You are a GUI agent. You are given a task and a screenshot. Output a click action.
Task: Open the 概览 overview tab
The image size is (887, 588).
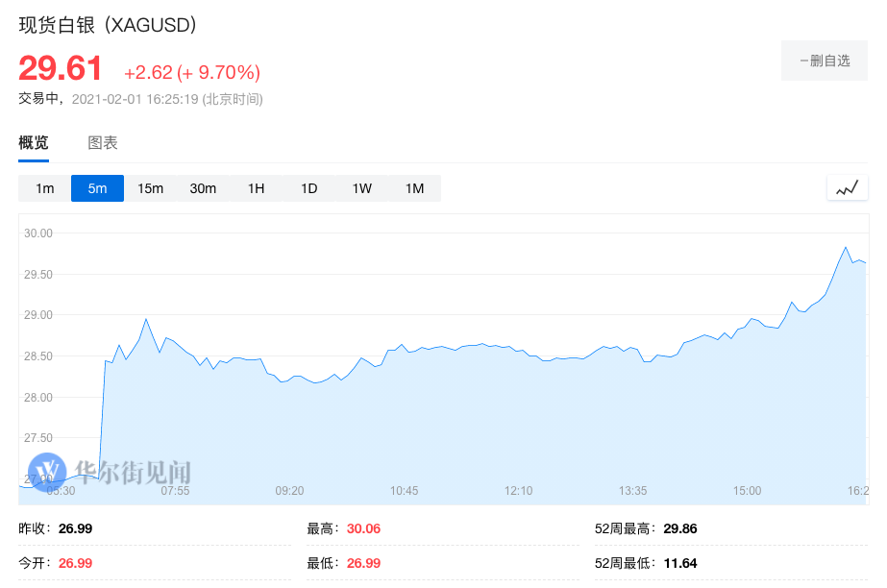34,142
